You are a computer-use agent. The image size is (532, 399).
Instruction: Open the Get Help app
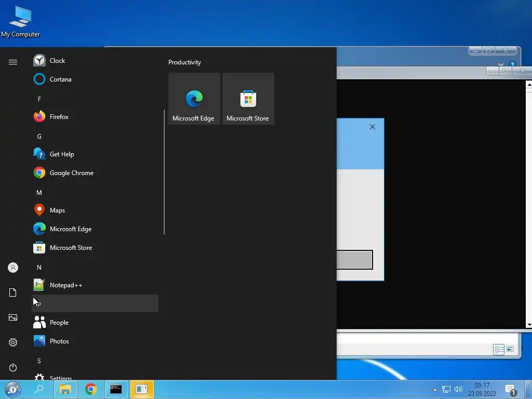[x=95, y=154]
